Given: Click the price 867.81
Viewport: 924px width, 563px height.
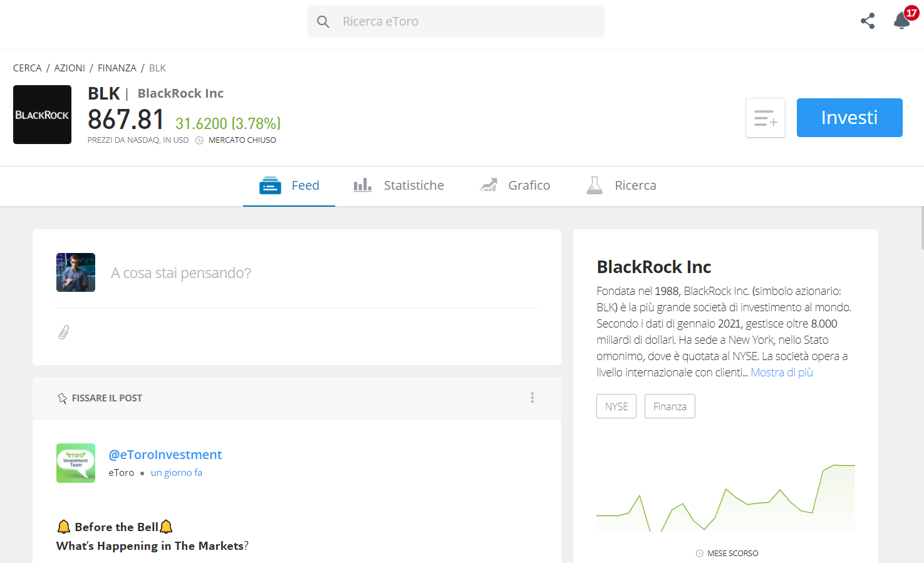Looking at the screenshot, I should pos(126,119).
